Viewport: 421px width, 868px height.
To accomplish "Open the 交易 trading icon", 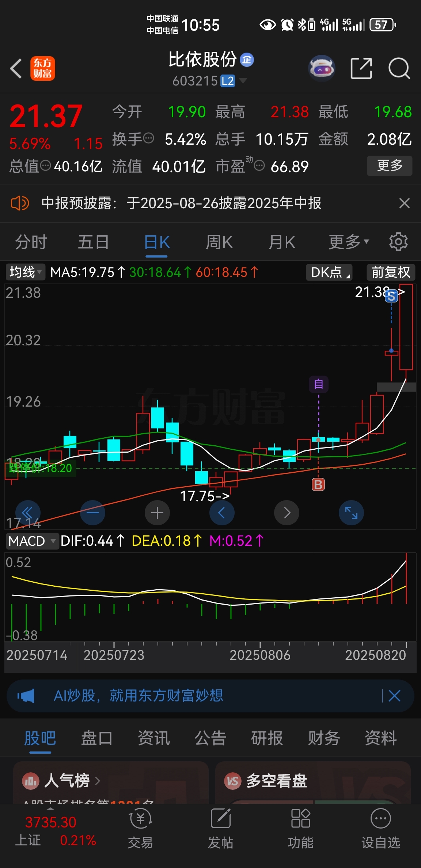I will tap(140, 829).
